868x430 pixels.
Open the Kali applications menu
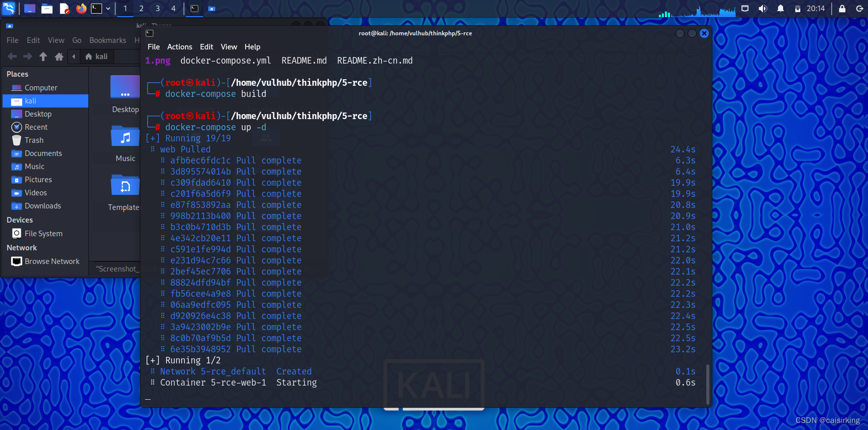9,8
